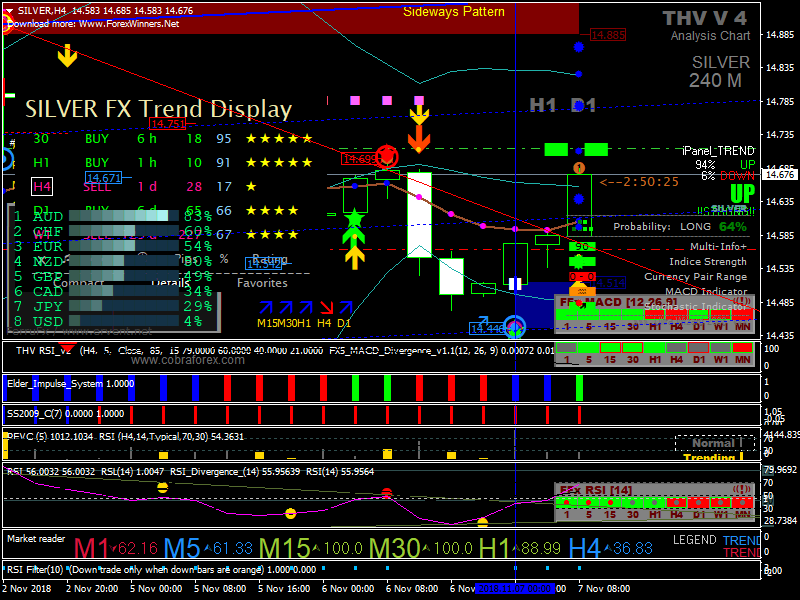Click the yellow up arrow under the green star

click(354, 257)
